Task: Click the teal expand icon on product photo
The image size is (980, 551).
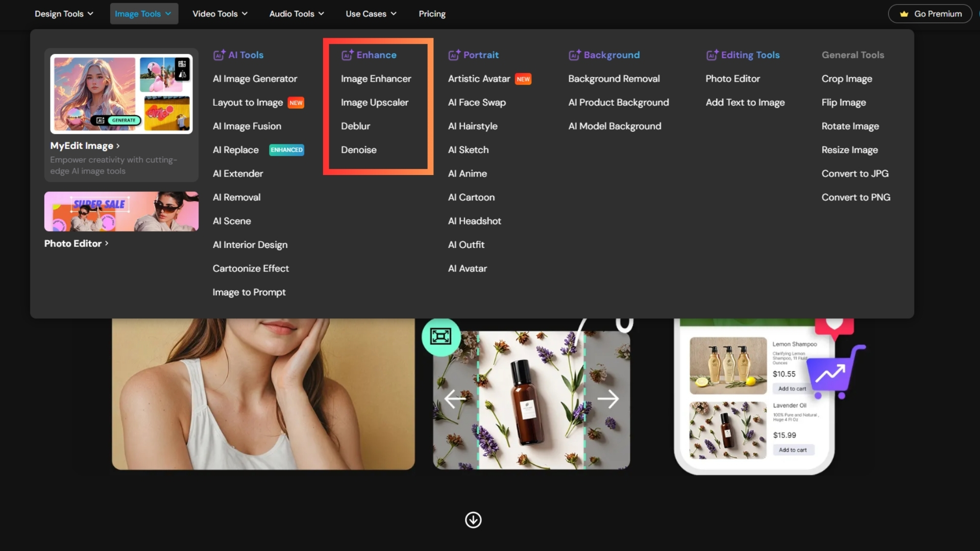Action: (441, 337)
